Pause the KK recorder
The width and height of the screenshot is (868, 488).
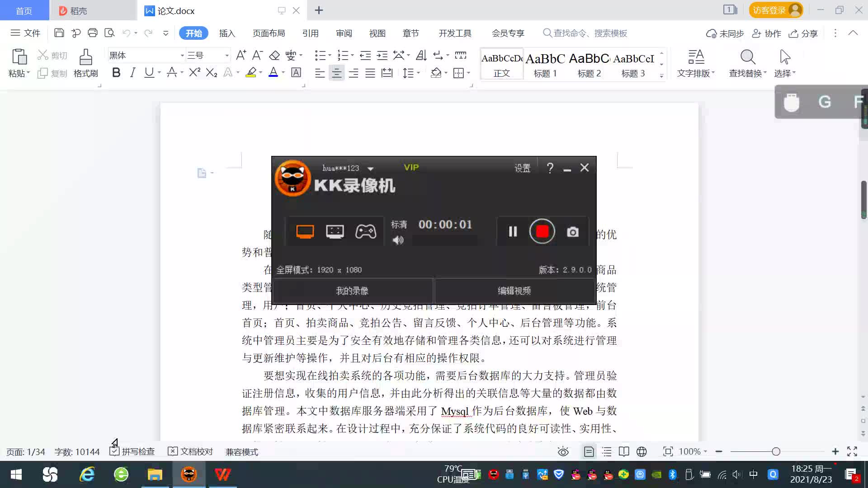point(513,231)
